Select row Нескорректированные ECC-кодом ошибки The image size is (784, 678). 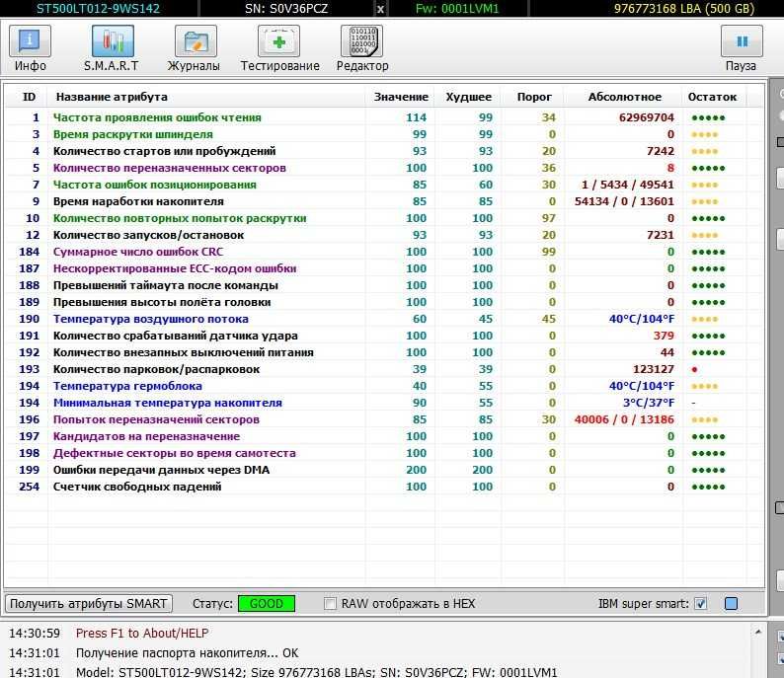tap(385, 268)
